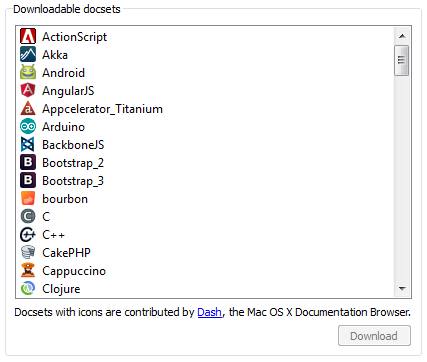427x362 pixels.
Task: Select the BackboneJS icon
Action: 28,145
